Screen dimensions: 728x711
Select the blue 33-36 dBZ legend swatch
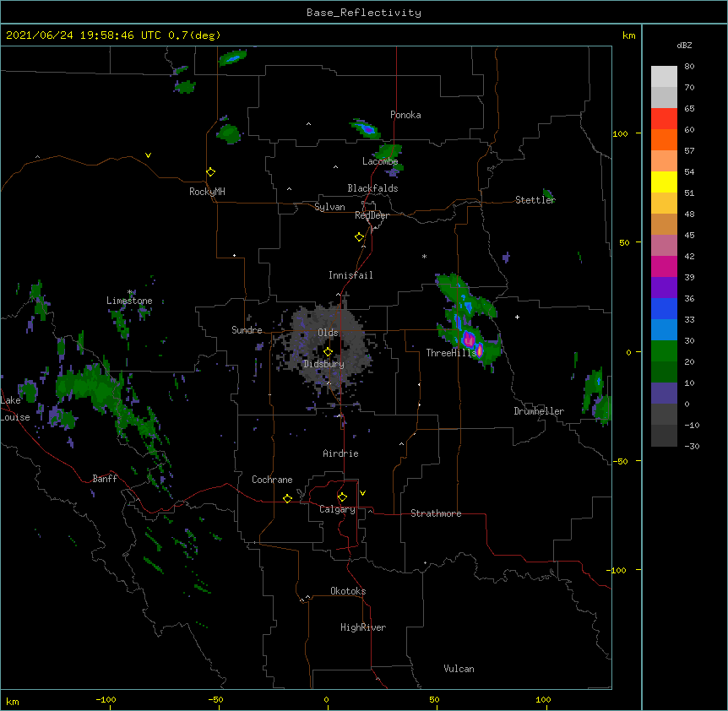[x=664, y=308]
